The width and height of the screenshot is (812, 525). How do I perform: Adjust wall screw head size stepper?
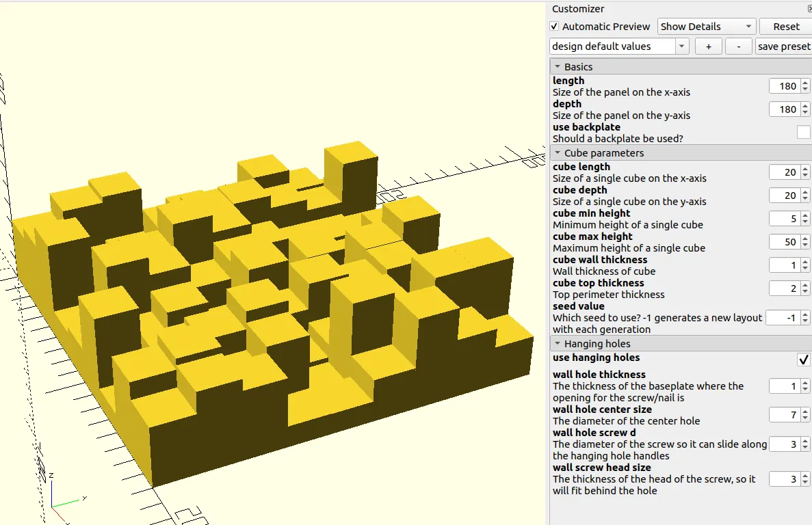[x=804, y=479]
